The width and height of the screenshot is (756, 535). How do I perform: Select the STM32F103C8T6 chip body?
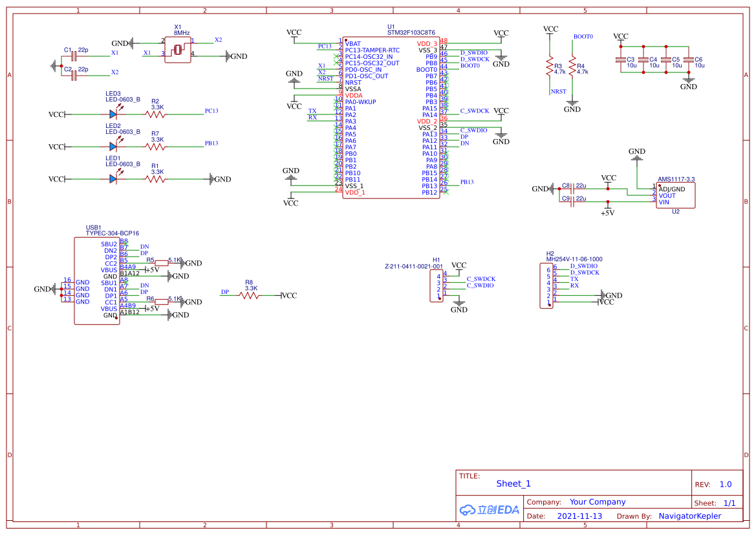(x=391, y=118)
